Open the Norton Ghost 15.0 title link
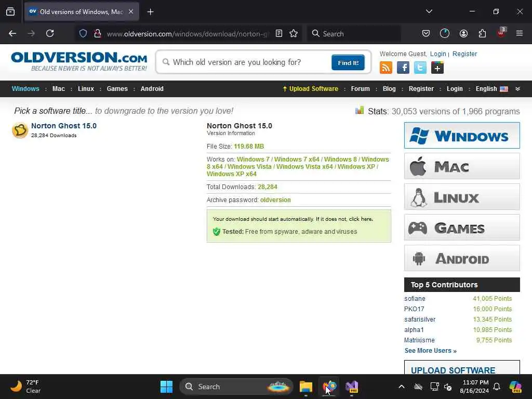Screen dimensions: 532x399 64,126
